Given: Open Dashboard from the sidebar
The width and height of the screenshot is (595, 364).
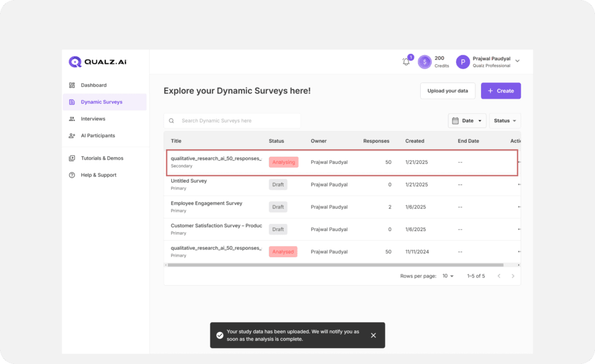Looking at the screenshot, I should pos(93,85).
